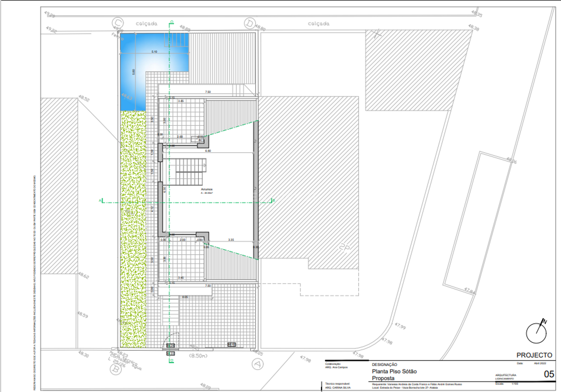Click the 'Arrumos' room label

207,189
